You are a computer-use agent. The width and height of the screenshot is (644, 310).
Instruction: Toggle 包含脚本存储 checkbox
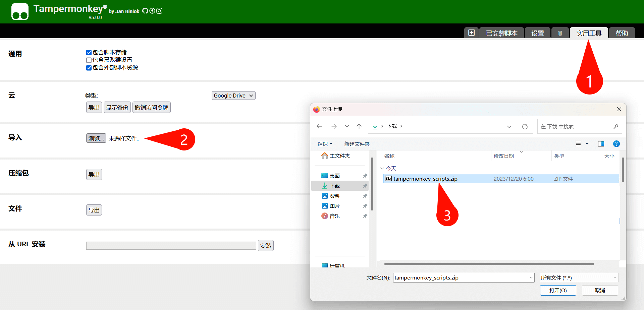click(x=89, y=53)
